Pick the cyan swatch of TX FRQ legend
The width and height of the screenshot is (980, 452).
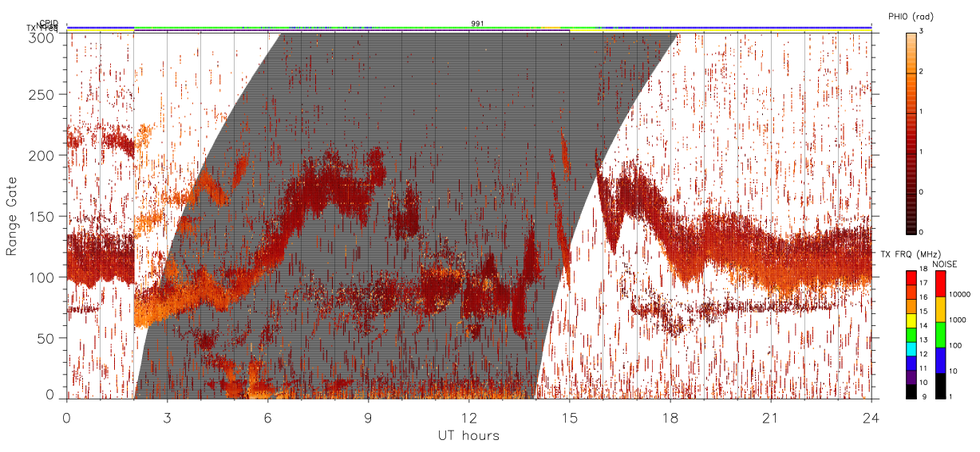pos(911,349)
